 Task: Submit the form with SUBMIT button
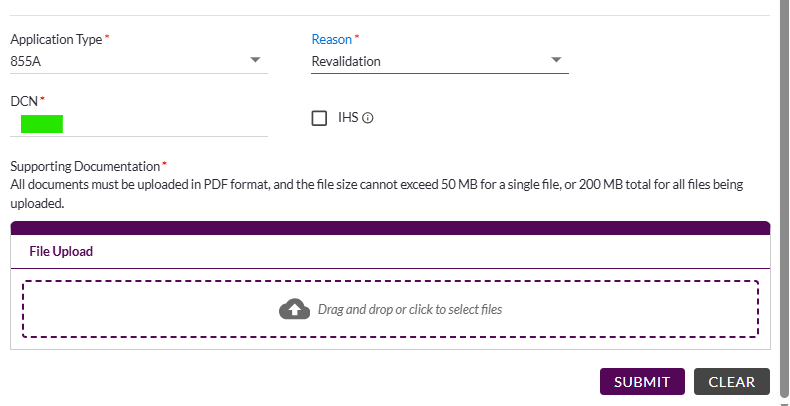click(642, 382)
